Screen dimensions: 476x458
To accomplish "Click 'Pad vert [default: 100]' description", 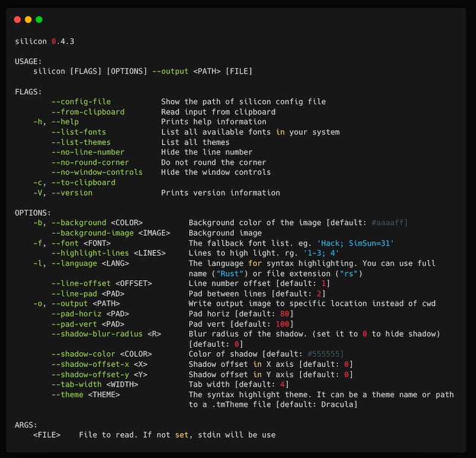I will point(241,324).
